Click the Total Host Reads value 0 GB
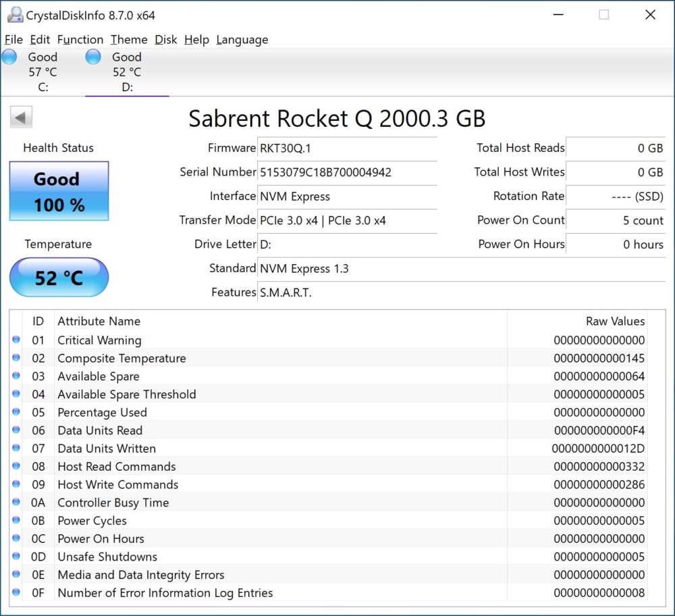 [616, 148]
